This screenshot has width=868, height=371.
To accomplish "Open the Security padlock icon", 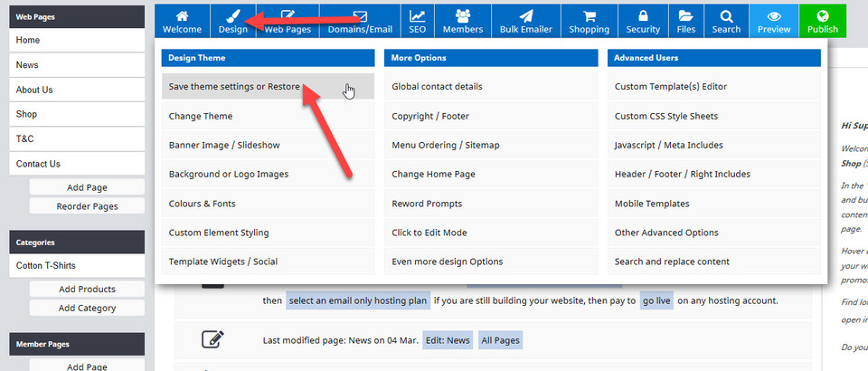I will click(643, 16).
